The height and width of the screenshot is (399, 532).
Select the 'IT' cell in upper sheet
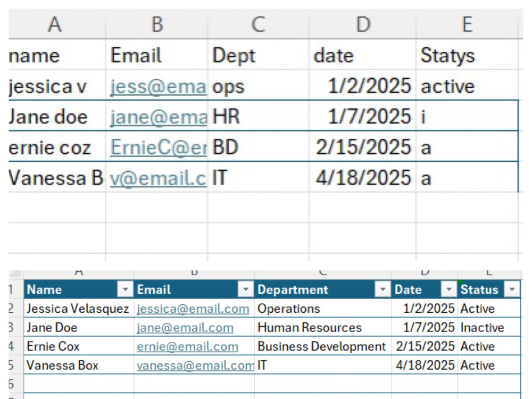coord(258,178)
